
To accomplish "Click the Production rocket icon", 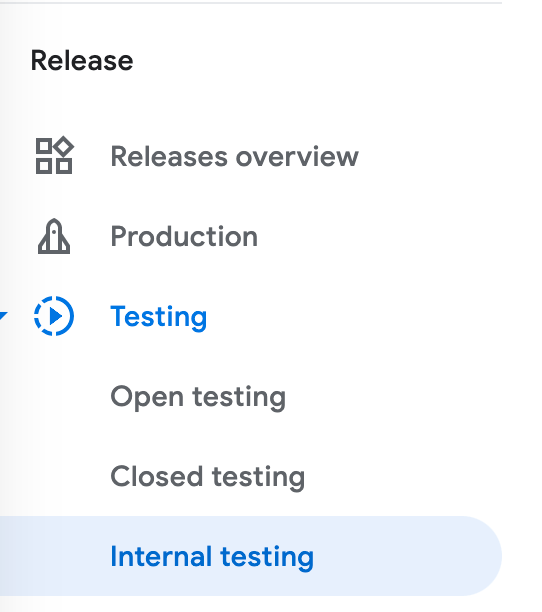I will 54,236.
